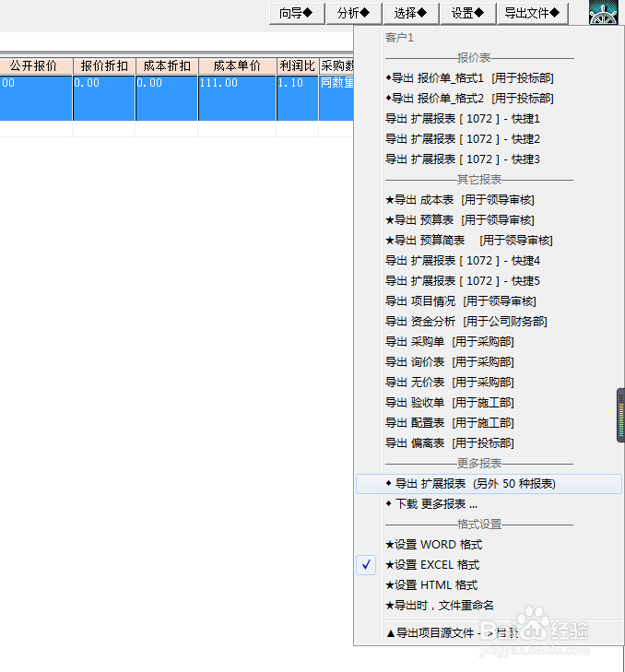Enable 设置 WORD 格式 option
Image resolution: width=625 pixels, height=672 pixels.
tap(489, 545)
